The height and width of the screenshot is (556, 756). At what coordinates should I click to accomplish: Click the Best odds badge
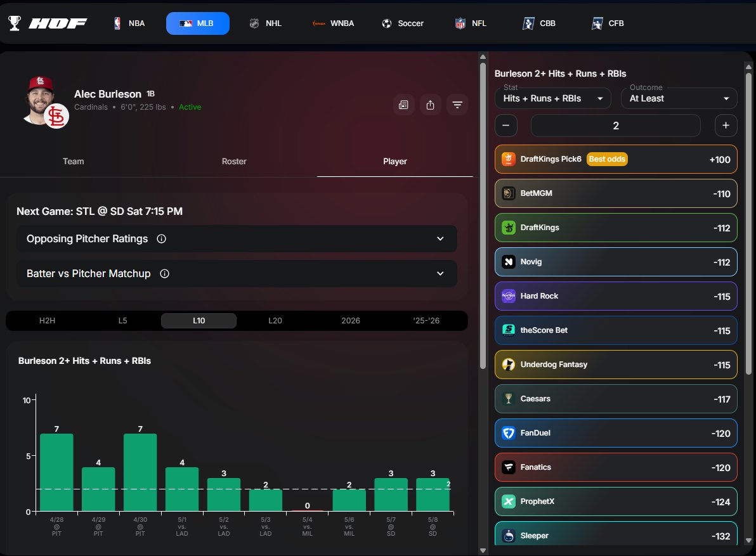click(x=607, y=159)
